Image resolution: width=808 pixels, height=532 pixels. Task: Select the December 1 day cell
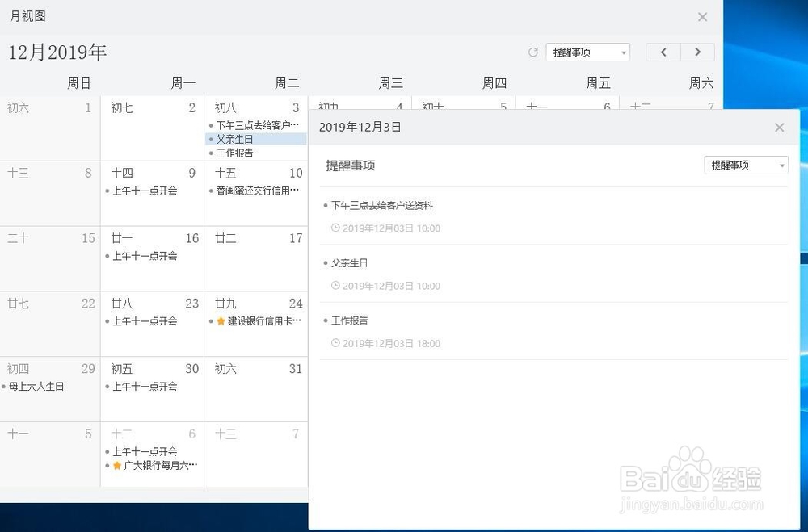click(x=50, y=128)
